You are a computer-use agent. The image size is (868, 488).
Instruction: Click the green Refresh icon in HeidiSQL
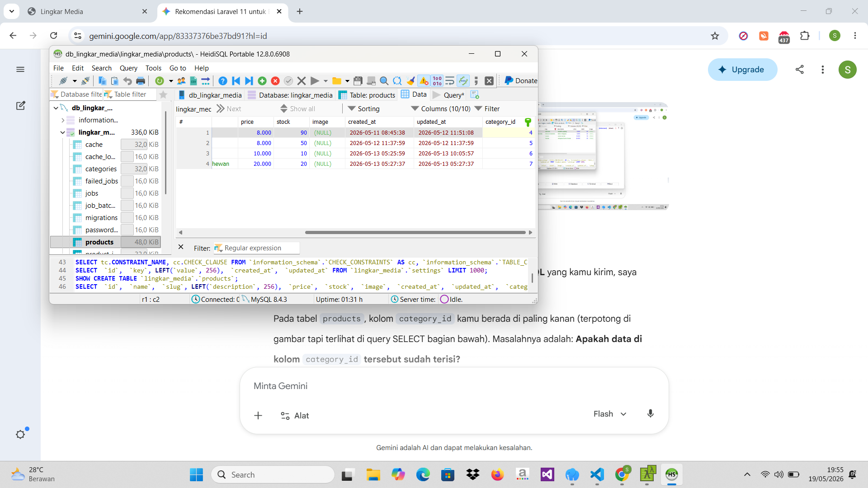[x=159, y=81]
